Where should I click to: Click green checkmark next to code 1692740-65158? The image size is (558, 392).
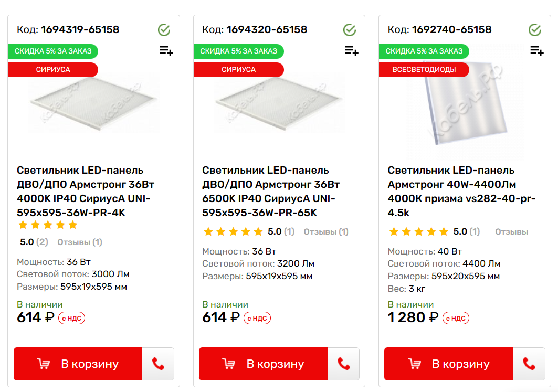pos(535,30)
